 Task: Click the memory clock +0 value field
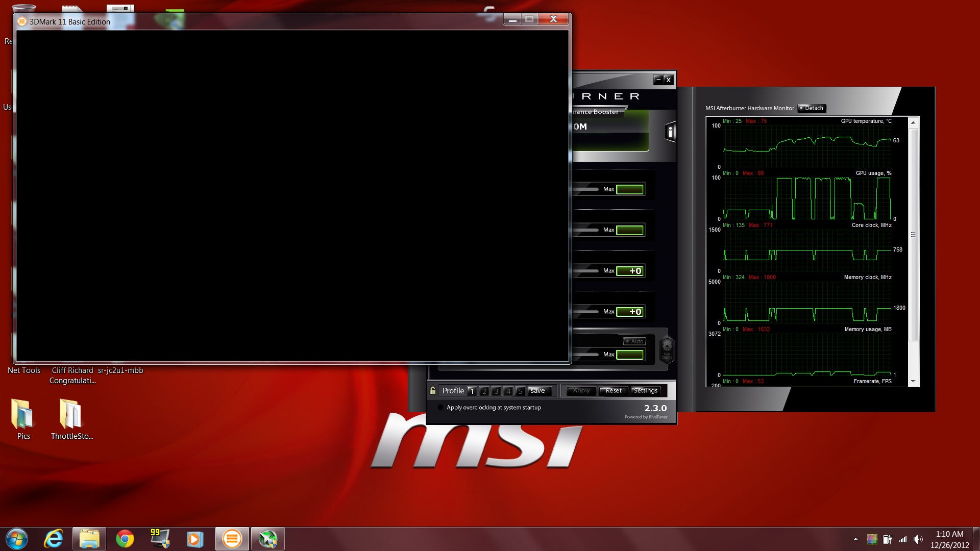pyautogui.click(x=629, y=312)
